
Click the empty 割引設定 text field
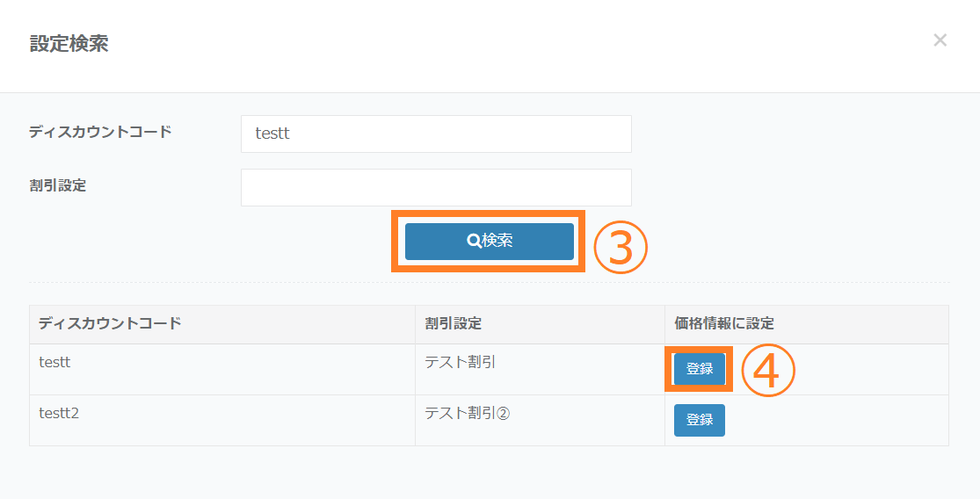coord(435,188)
